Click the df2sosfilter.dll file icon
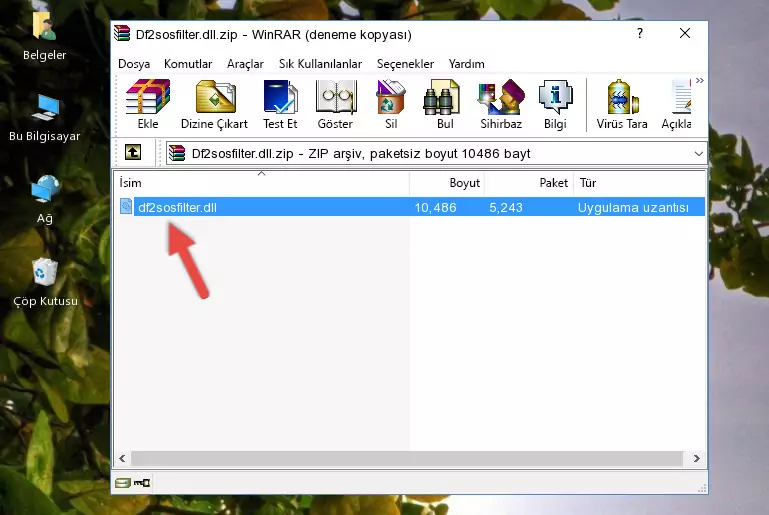769x515 pixels. click(x=126, y=206)
